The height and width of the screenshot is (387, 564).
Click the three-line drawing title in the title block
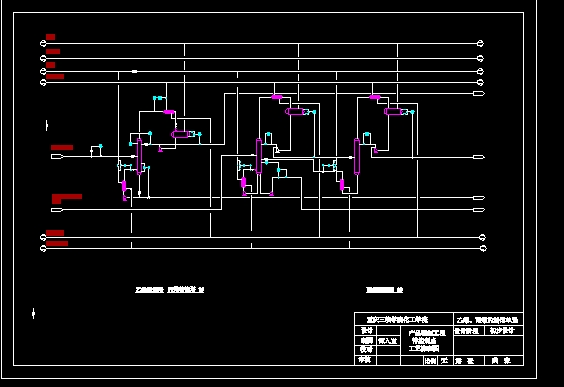click(426, 341)
